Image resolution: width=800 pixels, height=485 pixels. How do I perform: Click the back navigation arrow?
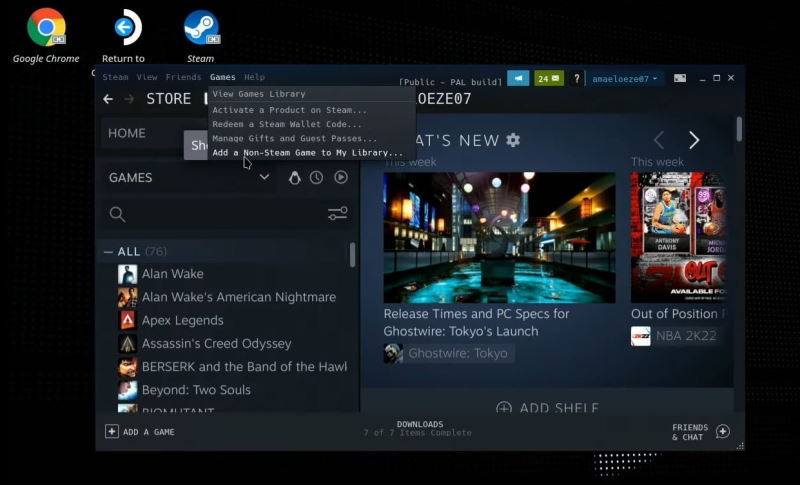coord(108,99)
